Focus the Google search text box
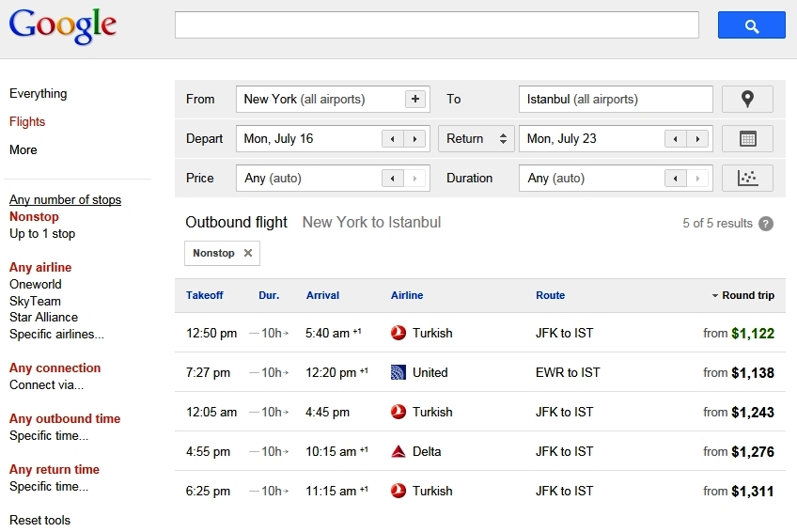 (x=437, y=24)
